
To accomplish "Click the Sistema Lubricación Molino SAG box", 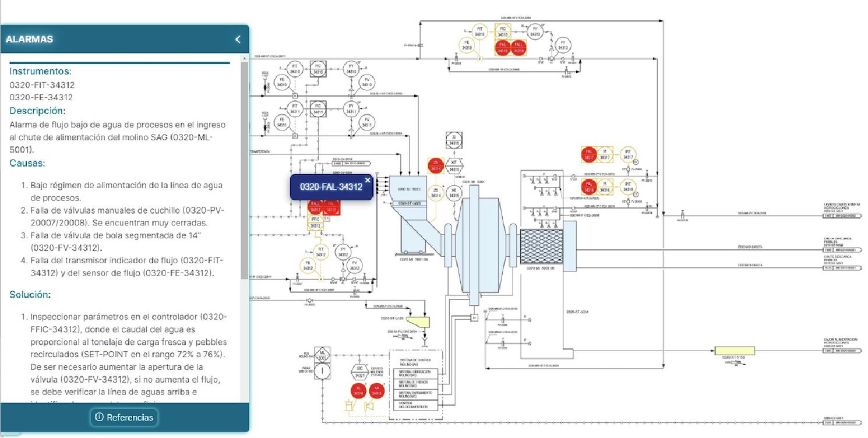I will [417, 373].
